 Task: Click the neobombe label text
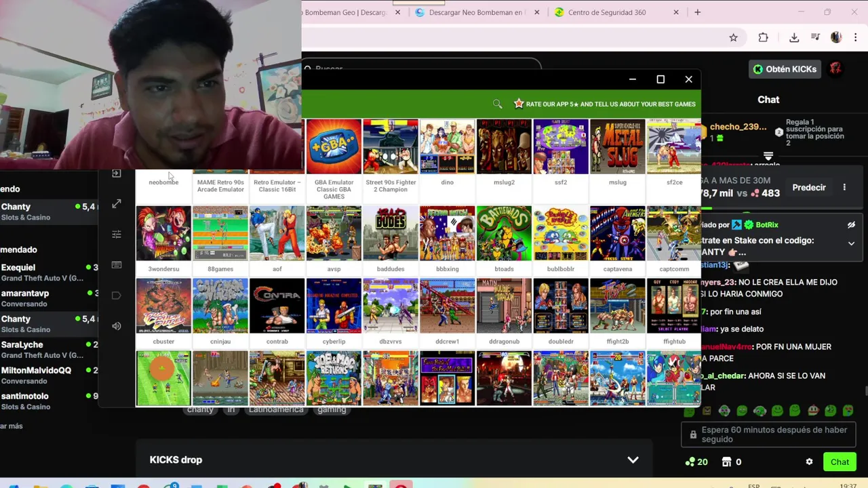pyautogui.click(x=163, y=182)
